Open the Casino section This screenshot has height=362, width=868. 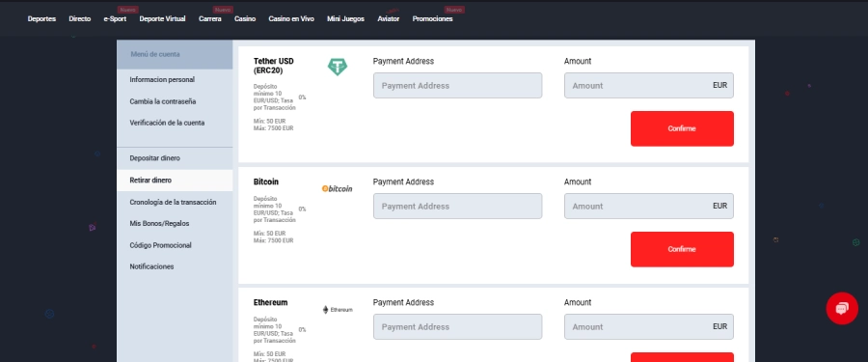point(245,19)
